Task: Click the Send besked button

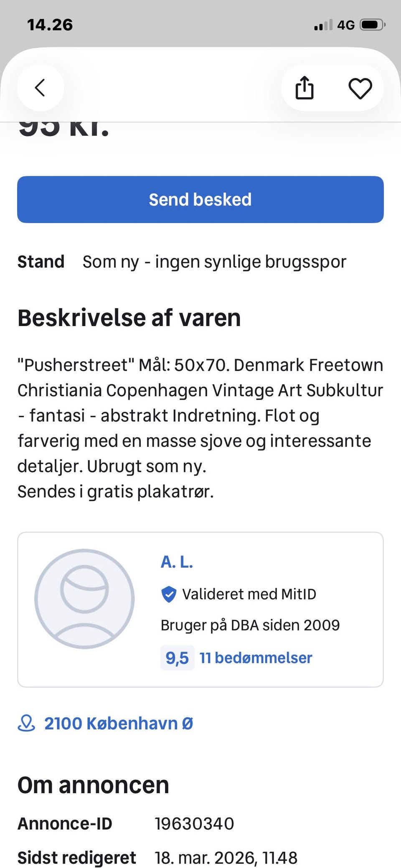Action: point(200,200)
